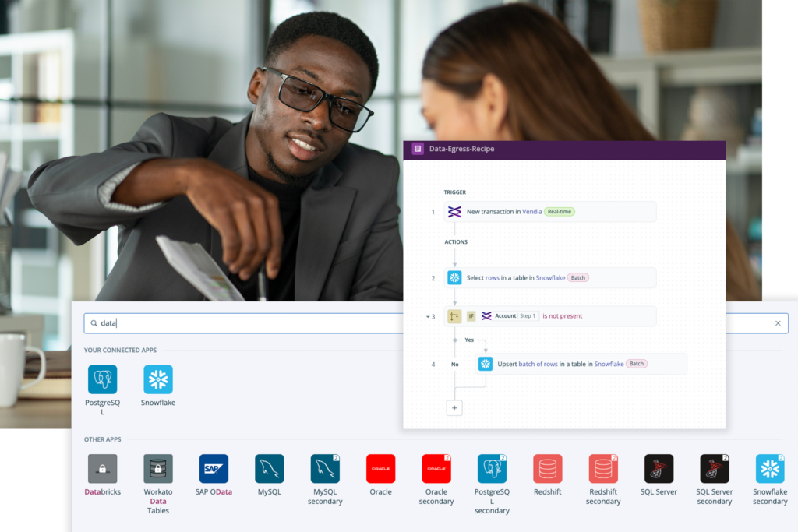Click the Vendia account icon in step 3

pos(486,315)
